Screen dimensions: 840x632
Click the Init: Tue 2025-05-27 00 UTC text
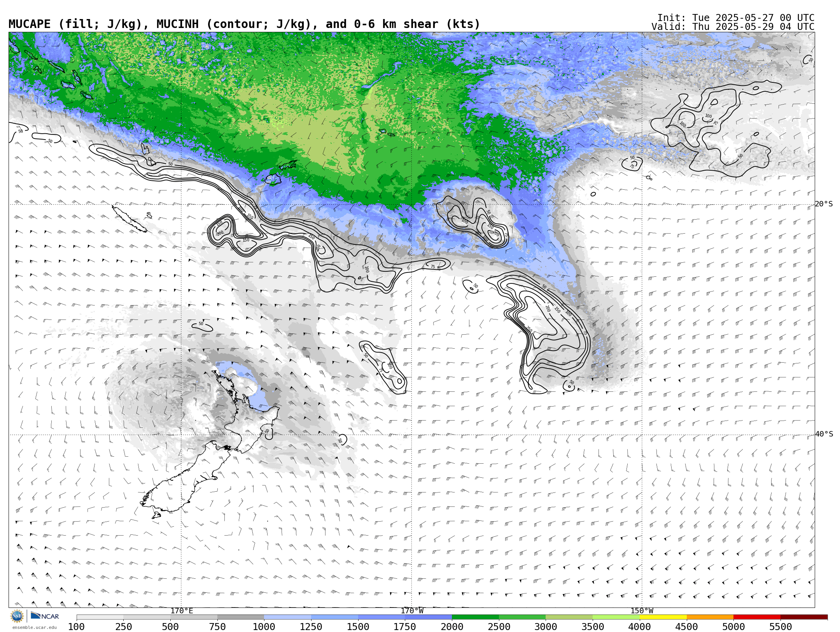coord(736,18)
